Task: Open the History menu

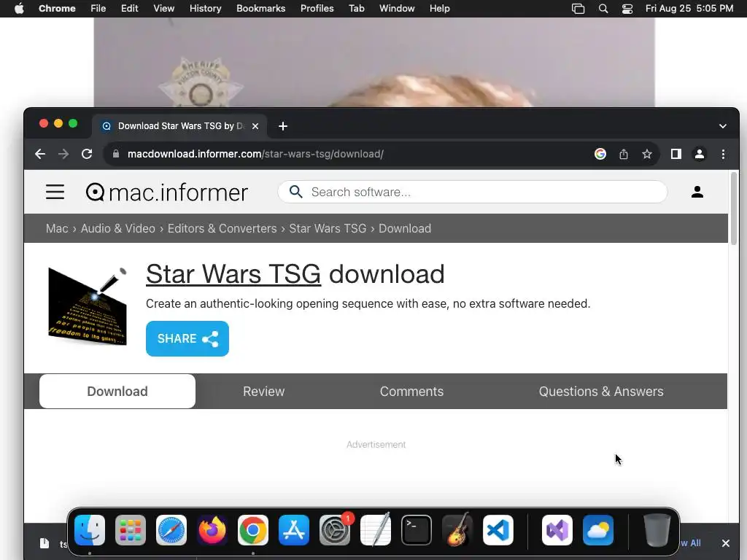Action: pos(205,9)
